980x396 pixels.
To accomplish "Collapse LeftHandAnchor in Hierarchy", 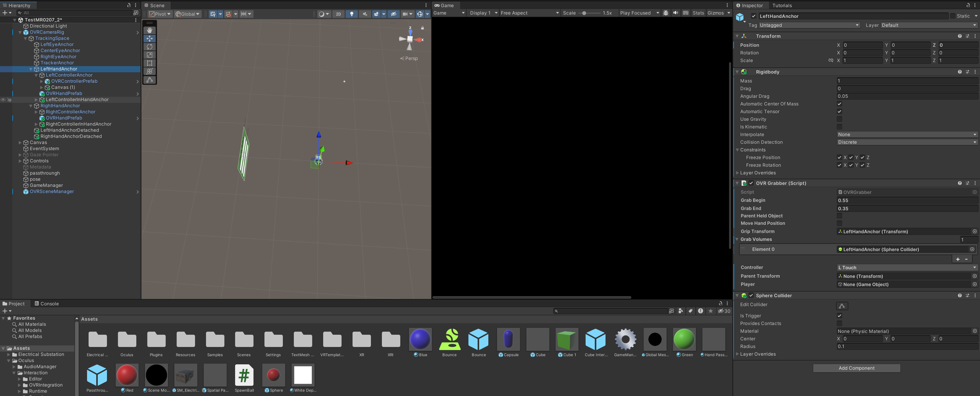I will point(31,69).
